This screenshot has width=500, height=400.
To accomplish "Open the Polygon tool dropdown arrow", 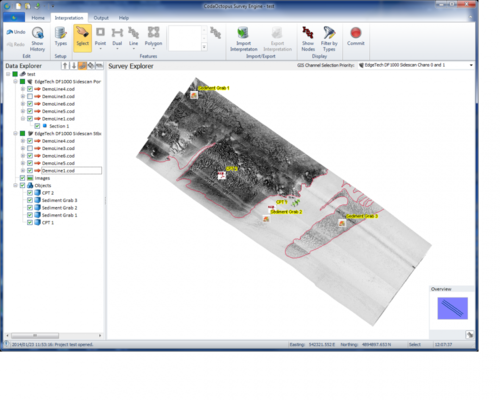I will pyautogui.click(x=153, y=49).
